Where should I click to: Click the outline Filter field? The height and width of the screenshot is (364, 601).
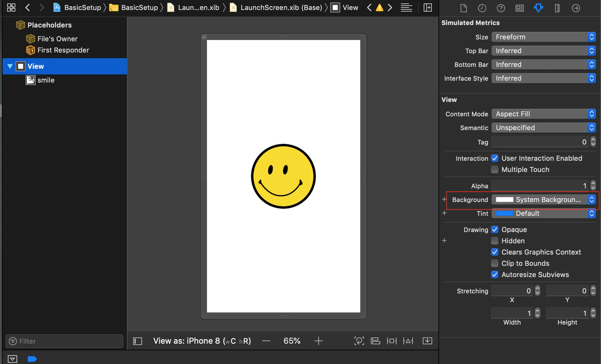64,341
